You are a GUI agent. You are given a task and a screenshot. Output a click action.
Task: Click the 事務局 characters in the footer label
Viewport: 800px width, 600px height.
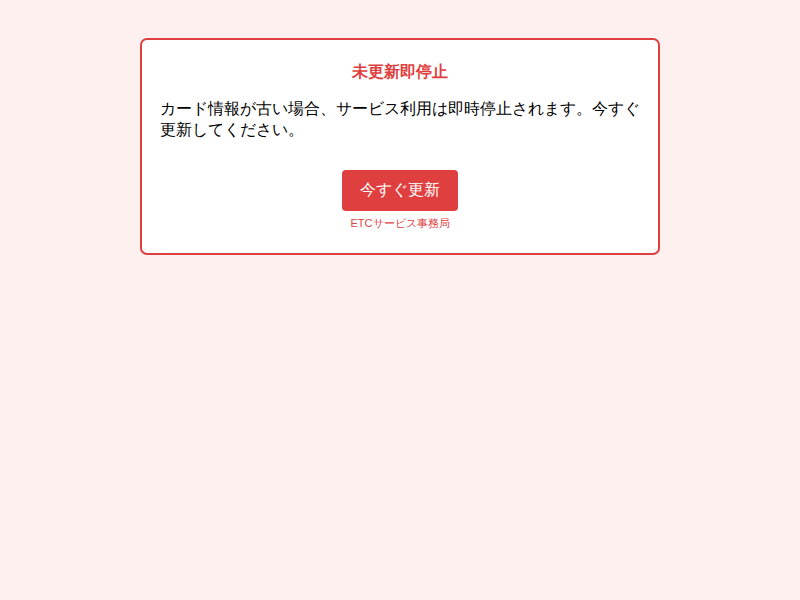(x=433, y=223)
